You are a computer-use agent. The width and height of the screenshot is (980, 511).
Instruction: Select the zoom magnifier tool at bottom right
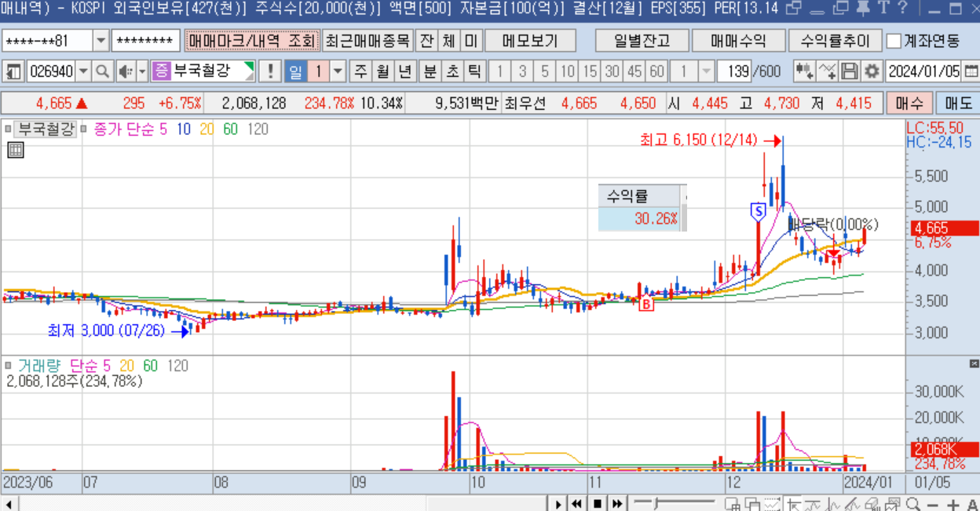912,503
